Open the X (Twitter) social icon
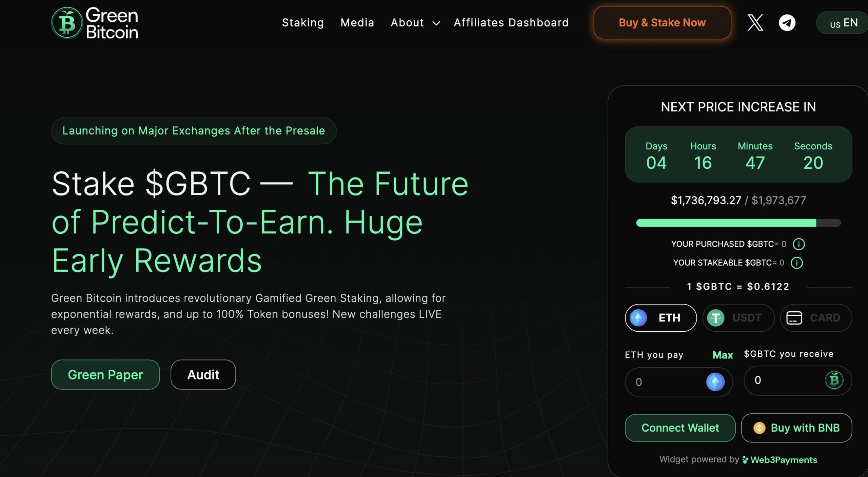The height and width of the screenshot is (477, 868). coord(755,23)
